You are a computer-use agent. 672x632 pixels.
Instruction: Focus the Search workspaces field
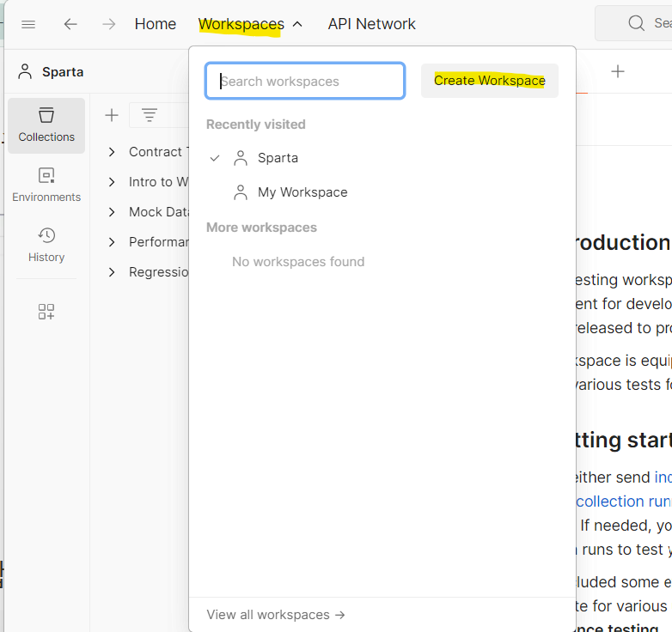point(305,81)
